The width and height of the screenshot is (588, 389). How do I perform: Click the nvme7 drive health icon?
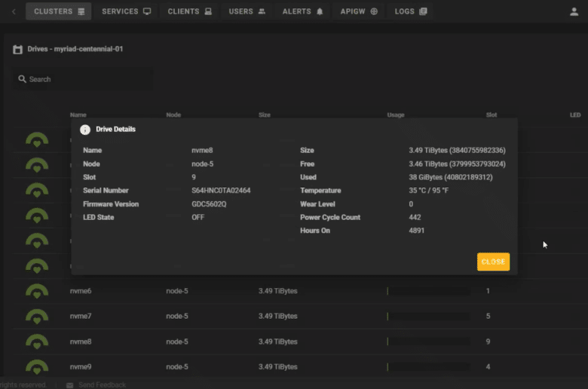click(37, 316)
